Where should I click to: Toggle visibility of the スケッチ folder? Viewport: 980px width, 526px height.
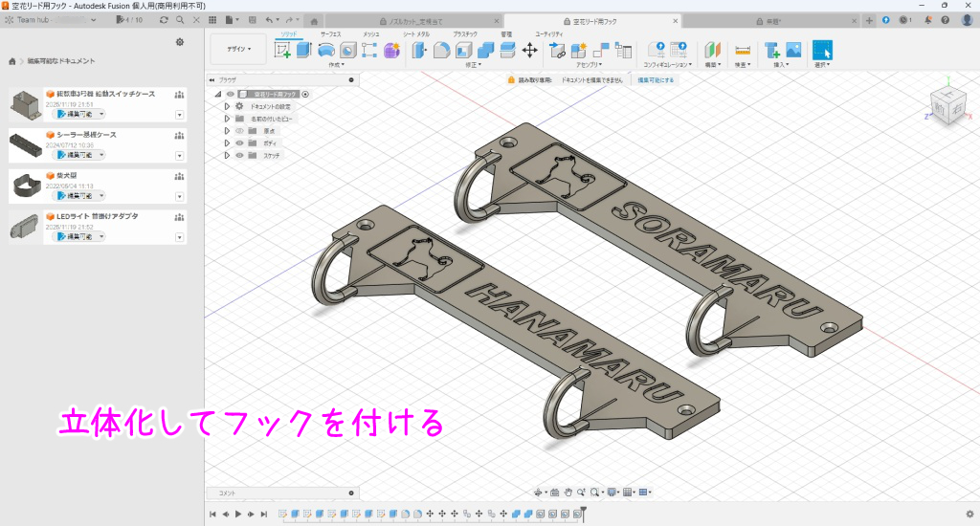pyautogui.click(x=239, y=155)
